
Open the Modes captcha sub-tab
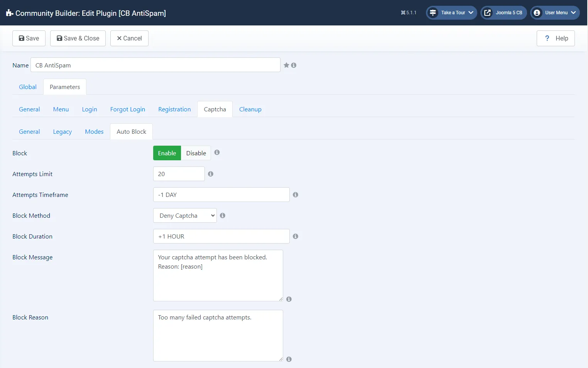[94, 132]
